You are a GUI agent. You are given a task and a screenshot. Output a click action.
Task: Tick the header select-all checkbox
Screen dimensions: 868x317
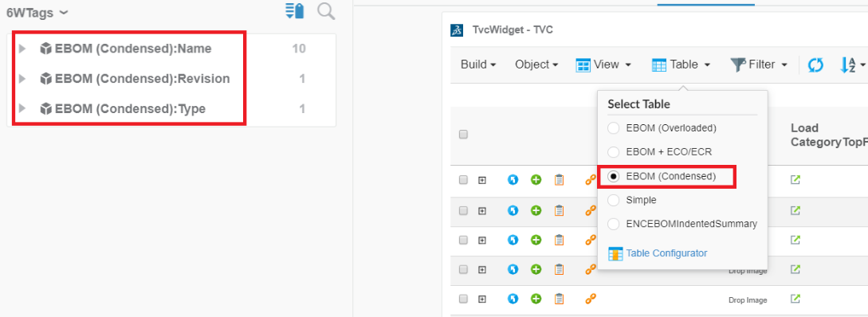coord(464,135)
